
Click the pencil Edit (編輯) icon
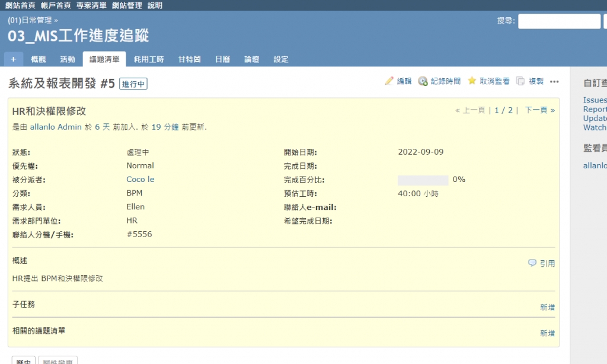pos(389,81)
